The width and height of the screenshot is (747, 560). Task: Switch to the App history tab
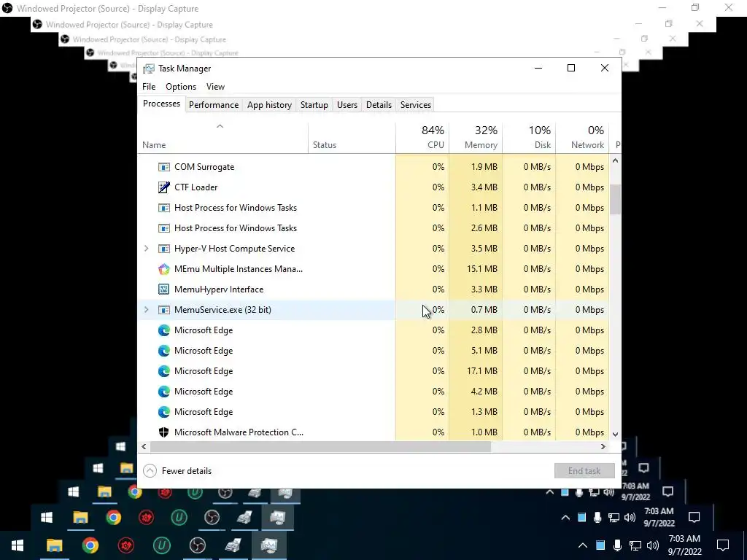pyautogui.click(x=269, y=105)
